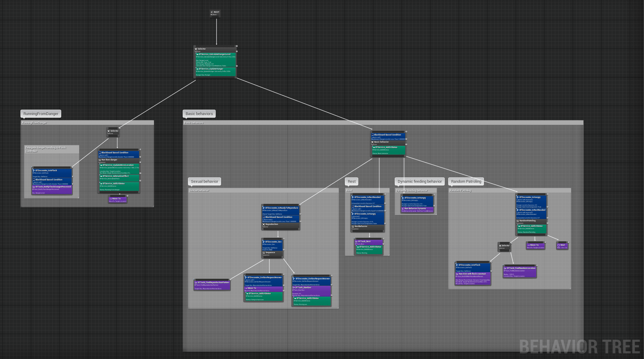Select Run EQS with flock constrait task

pos(473,278)
